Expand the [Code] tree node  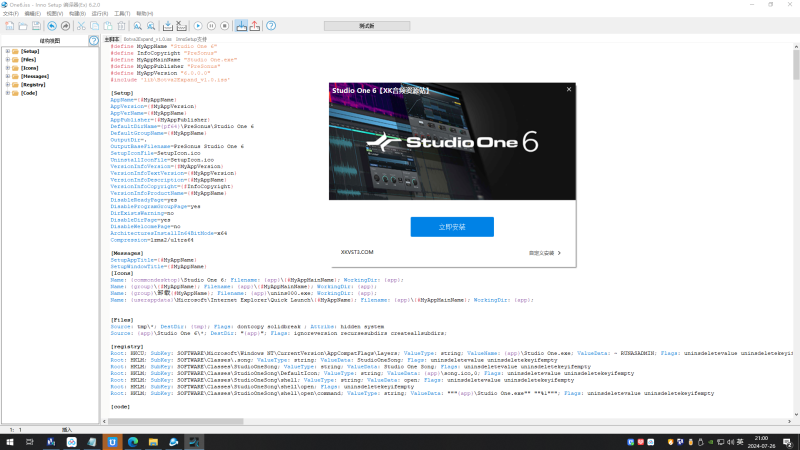[x=8, y=93]
